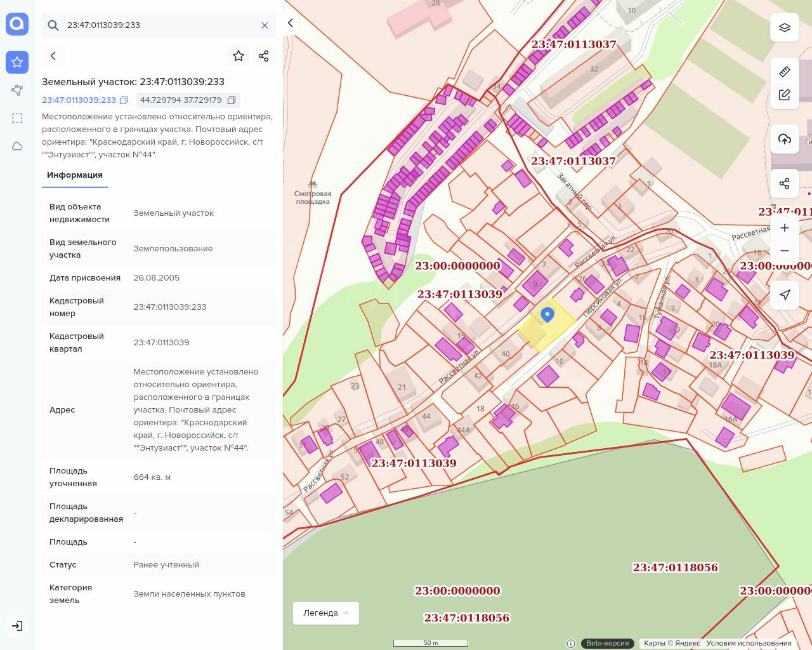Select the ruler measurement tool
This screenshot has height=650, width=812.
coord(785,72)
